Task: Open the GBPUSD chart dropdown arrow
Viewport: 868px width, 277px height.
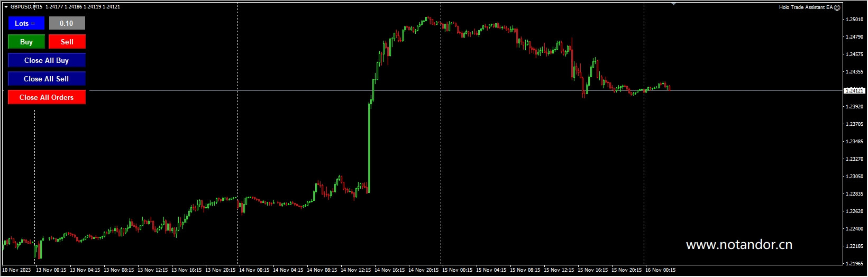Action: pyautogui.click(x=6, y=7)
